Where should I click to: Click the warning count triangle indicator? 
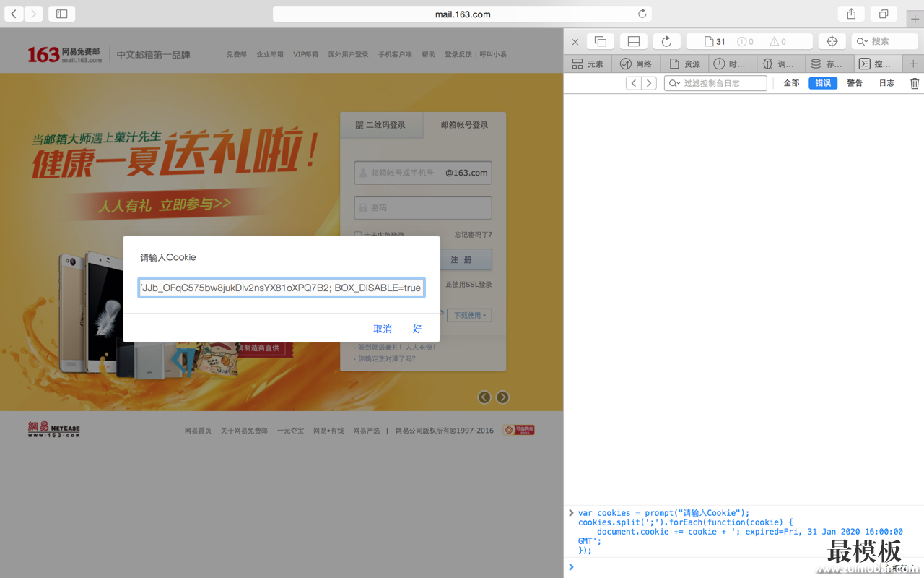coord(777,42)
